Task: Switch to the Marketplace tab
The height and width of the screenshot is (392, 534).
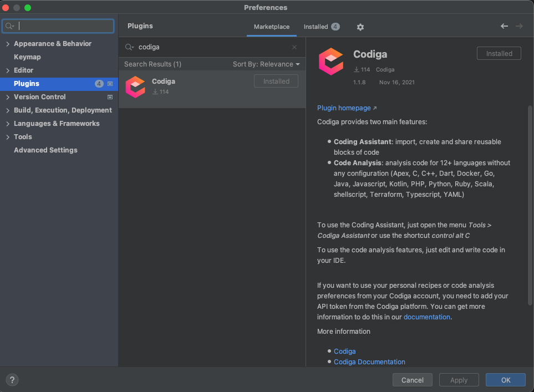Action: [x=271, y=27]
